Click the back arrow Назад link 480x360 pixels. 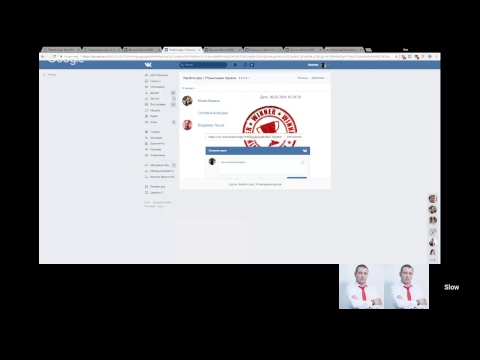(x=50, y=75)
